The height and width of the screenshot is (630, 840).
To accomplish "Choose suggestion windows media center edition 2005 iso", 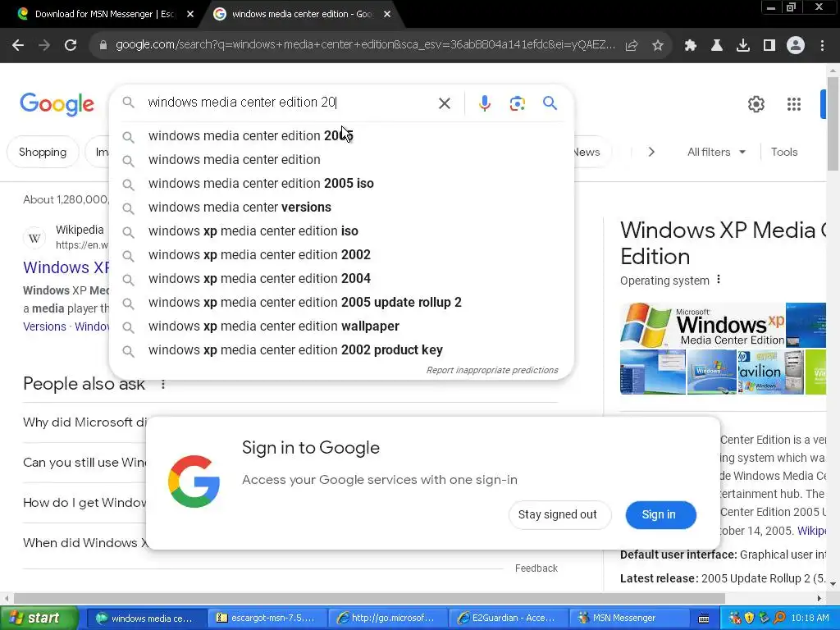I will click(x=341, y=184).
